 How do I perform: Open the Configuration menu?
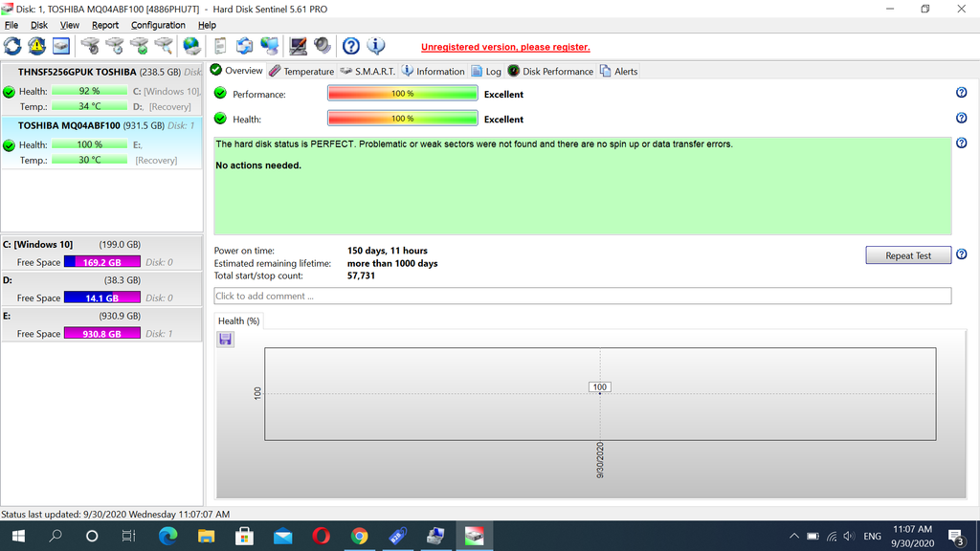158,25
